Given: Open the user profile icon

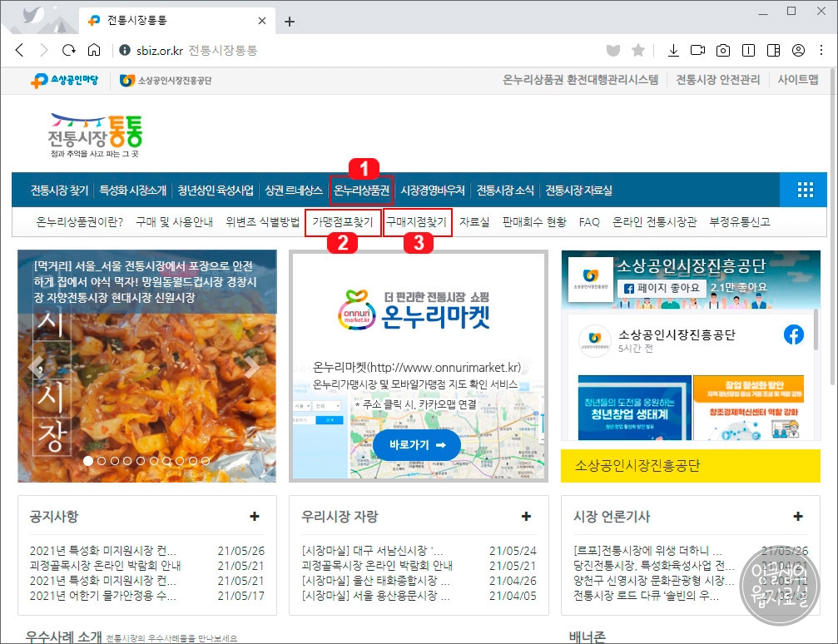Looking at the screenshot, I should 798,50.
